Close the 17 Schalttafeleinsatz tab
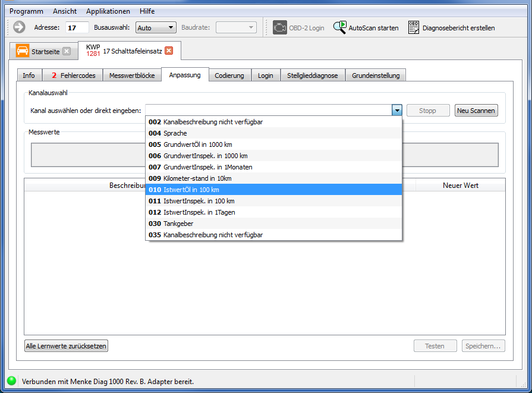Image resolution: width=532 pixels, height=393 pixels. pyautogui.click(x=169, y=51)
